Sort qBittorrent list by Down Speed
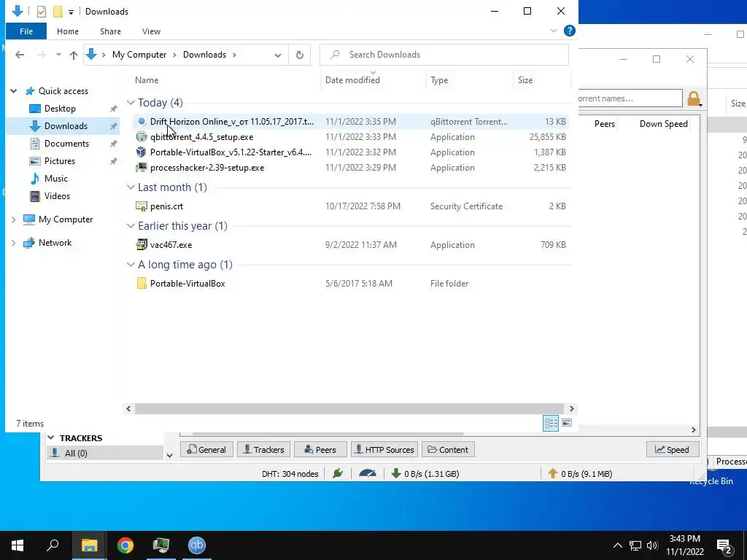This screenshot has width=747, height=560. (663, 124)
